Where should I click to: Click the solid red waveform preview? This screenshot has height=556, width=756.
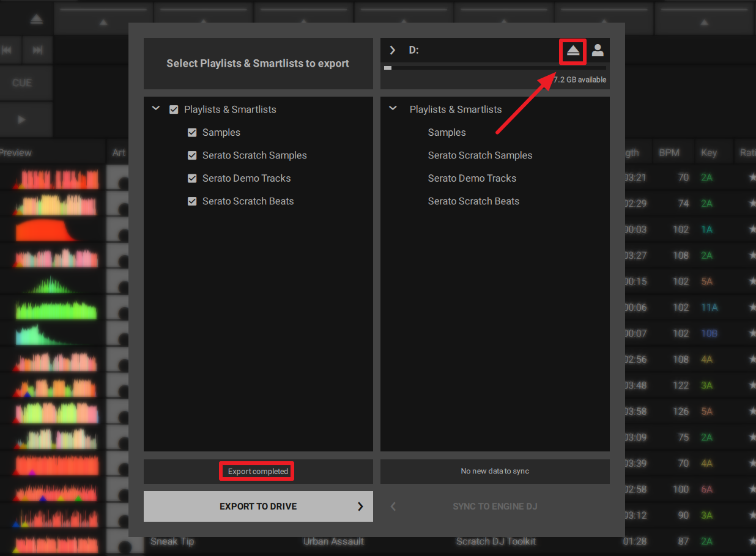pyautogui.click(x=45, y=230)
